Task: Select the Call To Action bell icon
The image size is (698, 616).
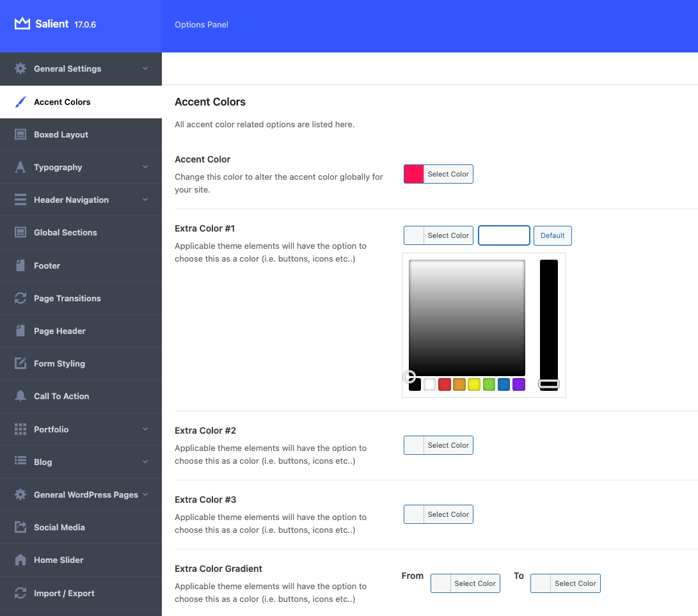Action: coord(19,396)
